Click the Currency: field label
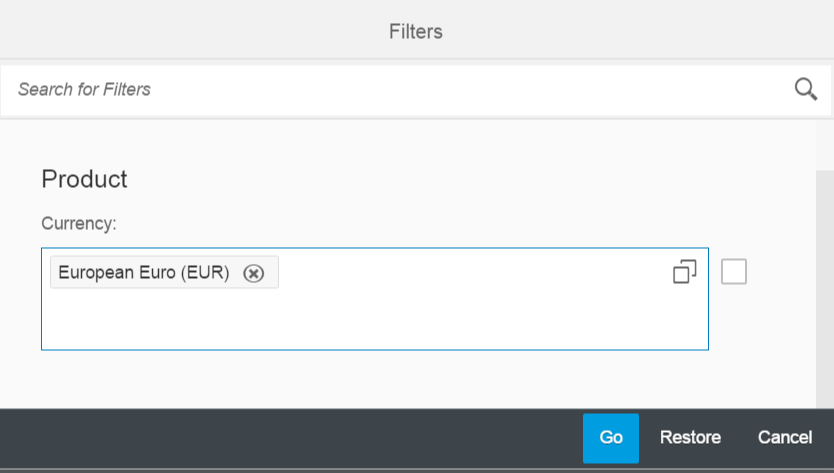 coord(79,223)
